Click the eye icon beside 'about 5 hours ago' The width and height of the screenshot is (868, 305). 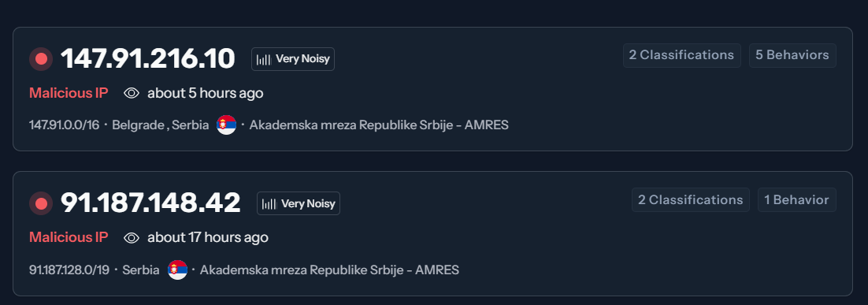click(x=132, y=93)
